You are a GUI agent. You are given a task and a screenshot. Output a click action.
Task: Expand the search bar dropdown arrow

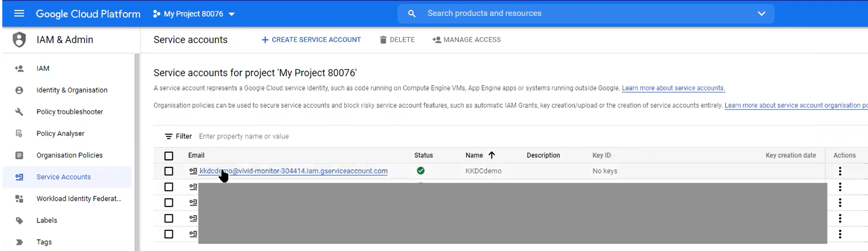point(761,14)
